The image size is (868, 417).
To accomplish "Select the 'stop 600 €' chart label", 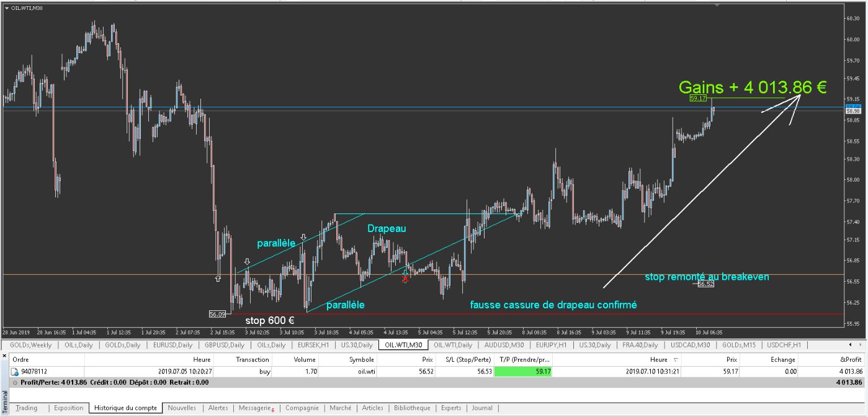I will click(269, 320).
